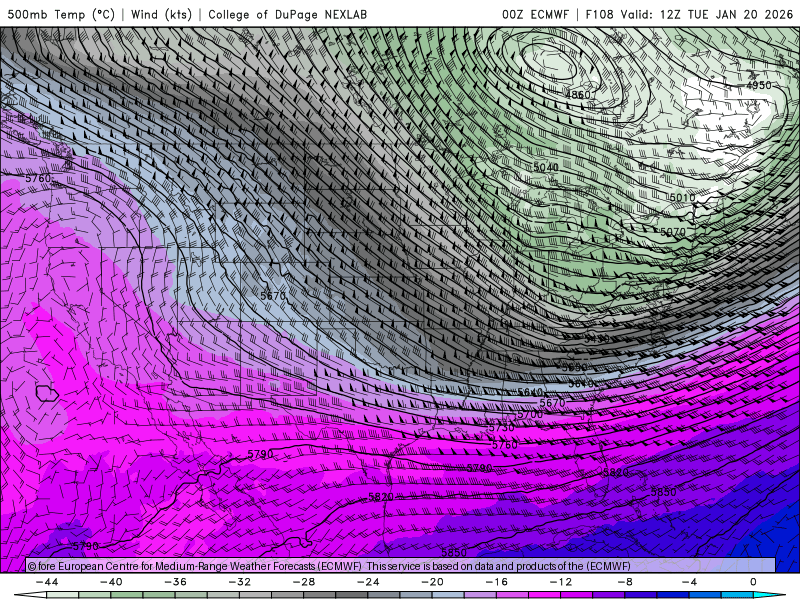Select the 4950 height contour label

point(759,85)
